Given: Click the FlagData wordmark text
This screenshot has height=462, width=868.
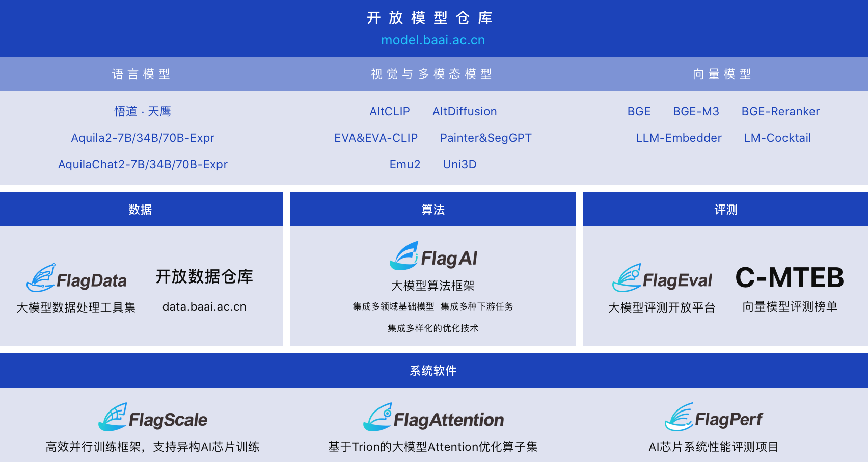Looking at the screenshot, I should tap(92, 280).
